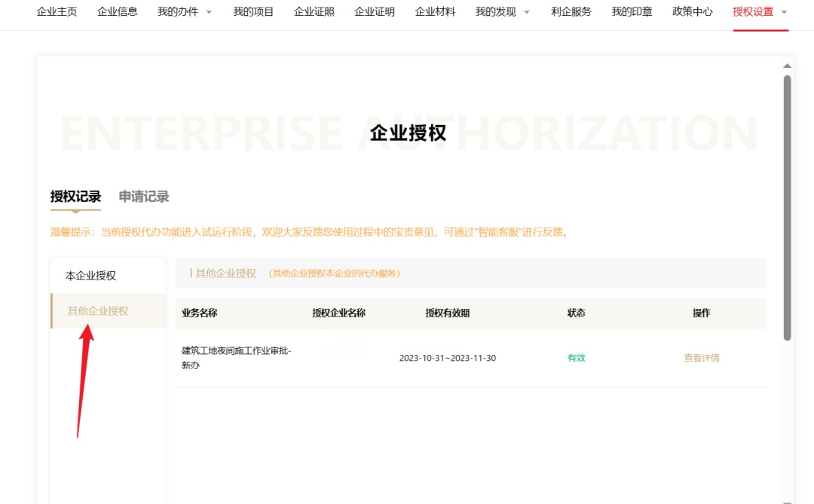Choose 本企业授权 in the left sidebar

91,276
